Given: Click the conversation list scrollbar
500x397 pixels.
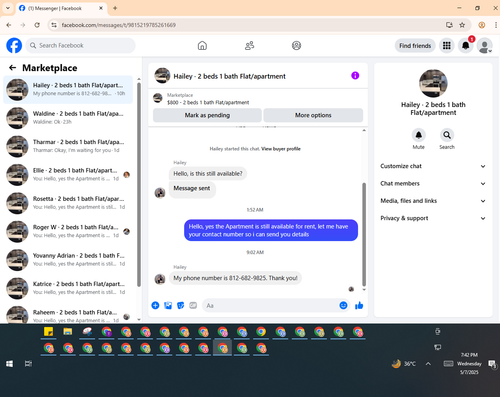Looking at the screenshot, I should click(x=139, y=184).
